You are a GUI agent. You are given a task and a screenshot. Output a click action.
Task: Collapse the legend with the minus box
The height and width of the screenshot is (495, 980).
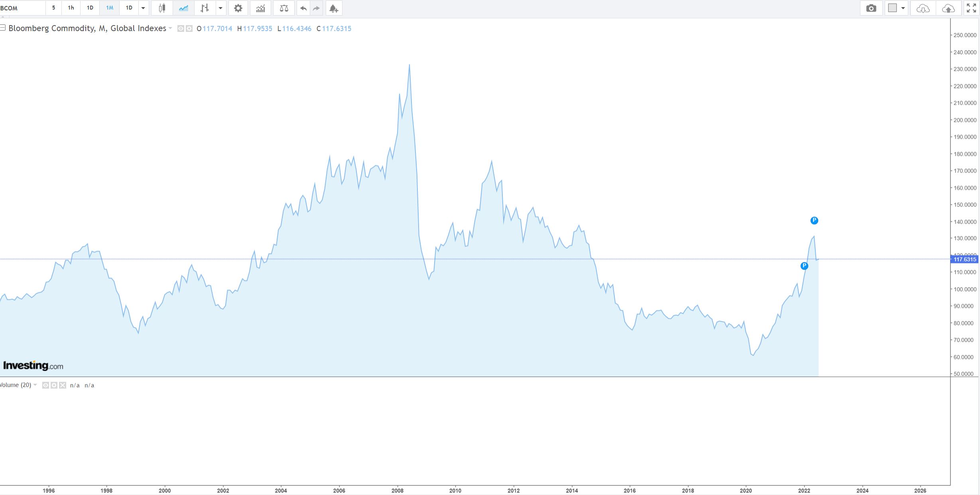tap(2, 28)
